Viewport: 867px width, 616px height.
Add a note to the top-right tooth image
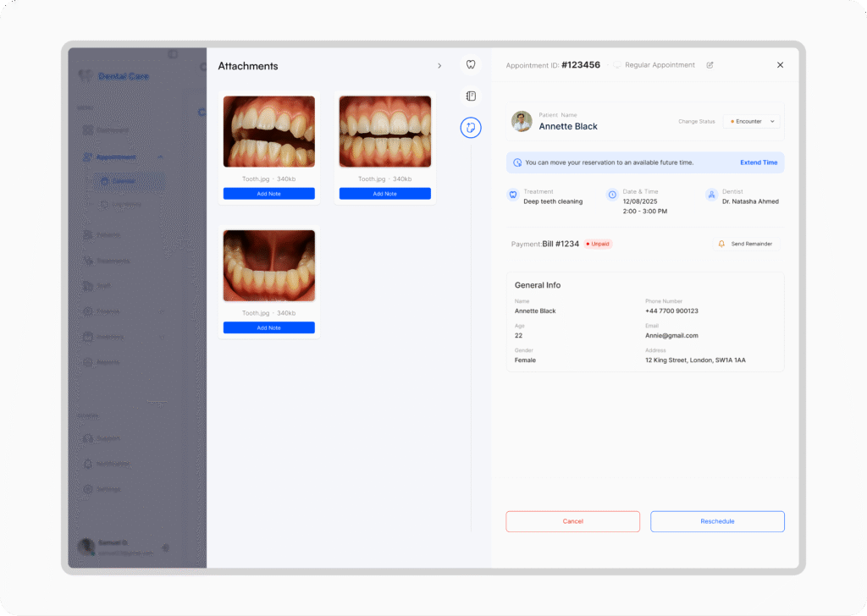(x=384, y=194)
